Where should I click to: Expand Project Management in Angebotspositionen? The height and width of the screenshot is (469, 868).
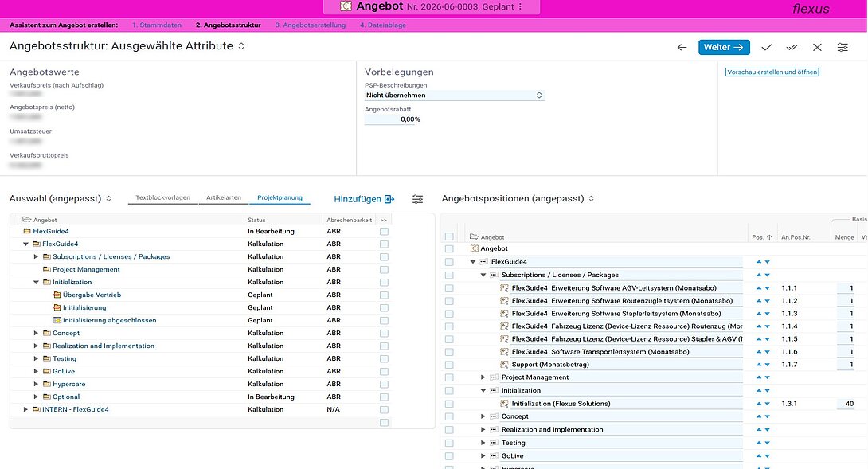tap(483, 377)
